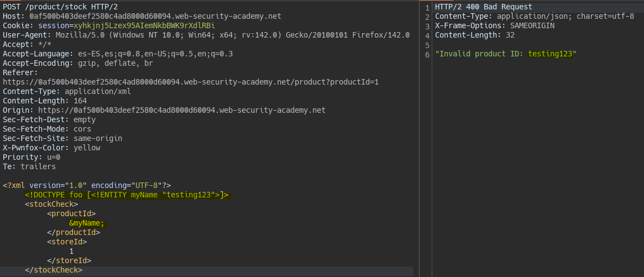Click the Origin header URL
The width and height of the screenshot is (644, 277).
click(x=181, y=111)
